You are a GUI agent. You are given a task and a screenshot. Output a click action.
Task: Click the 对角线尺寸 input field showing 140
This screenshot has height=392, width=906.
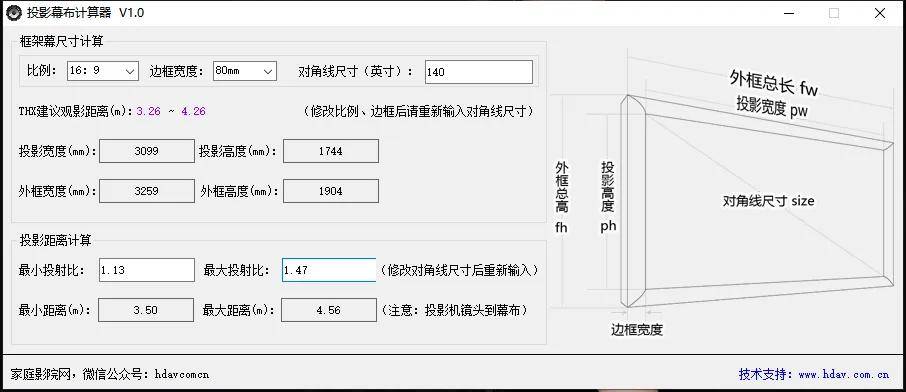tap(478, 72)
